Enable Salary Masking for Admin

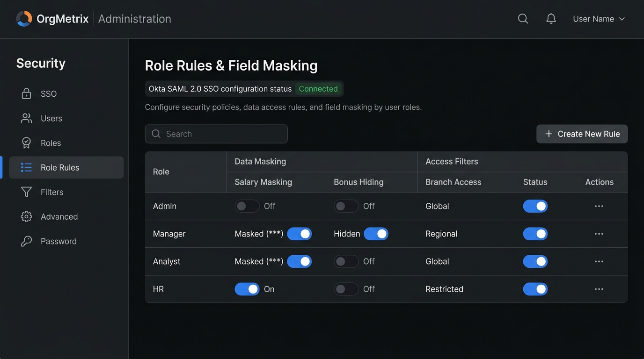247,206
